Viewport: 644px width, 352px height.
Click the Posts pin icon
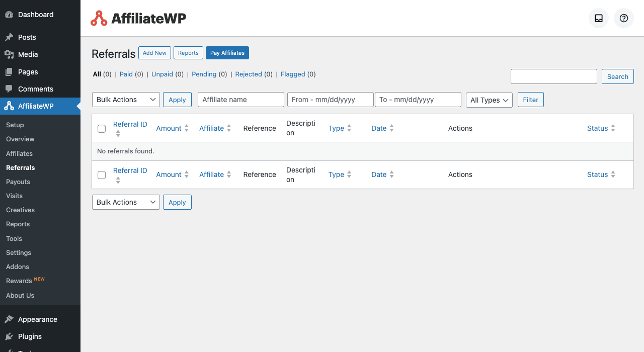click(x=9, y=37)
